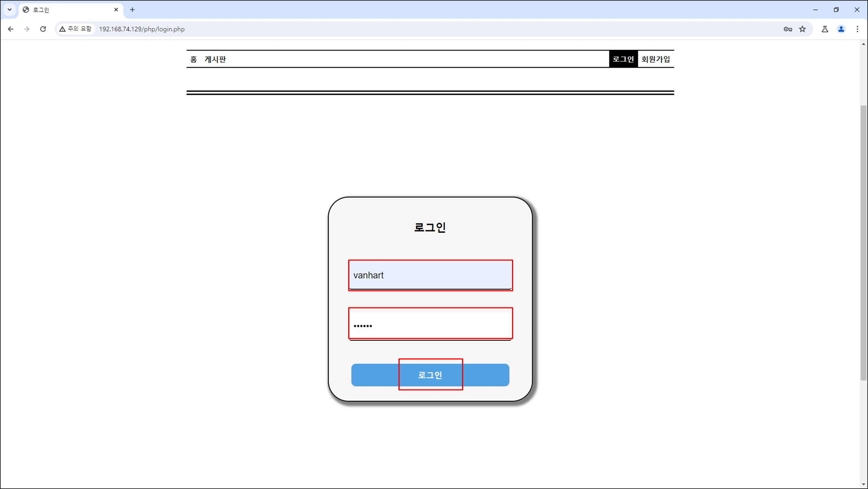868x489 pixels.
Task: Open 게시판 in navigation bar
Action: [x=215, y=59]
